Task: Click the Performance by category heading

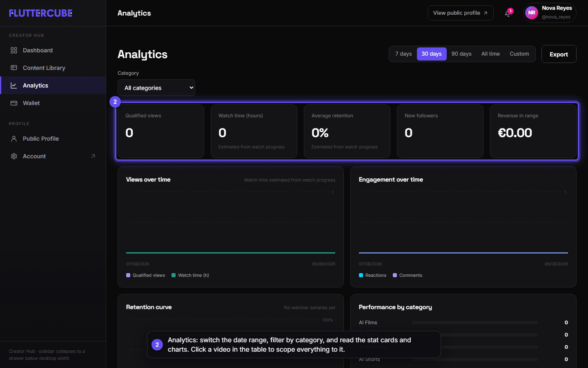Action: [x=395, y=307]
